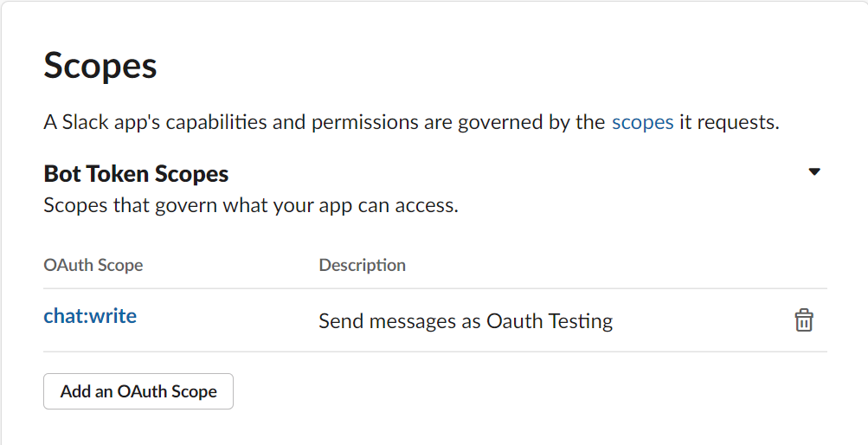Delete the chat:write scope with trash icon

click(x=804, y=320)
